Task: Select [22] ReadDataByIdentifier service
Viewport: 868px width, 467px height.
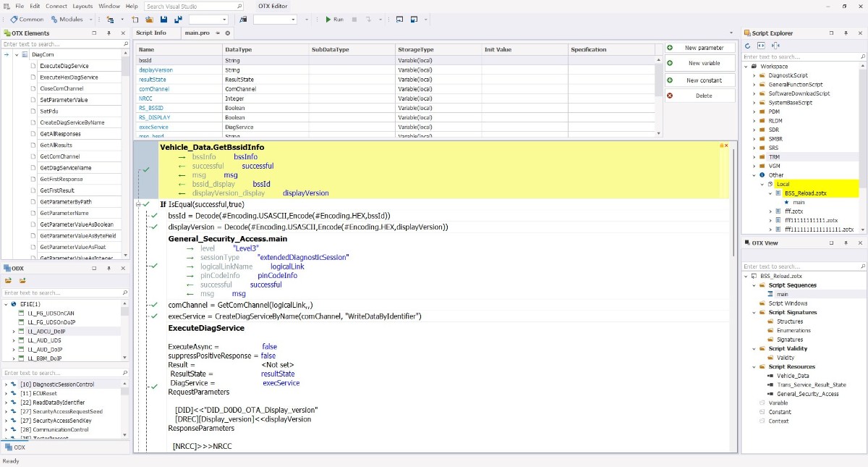Action: click(52, 403)
